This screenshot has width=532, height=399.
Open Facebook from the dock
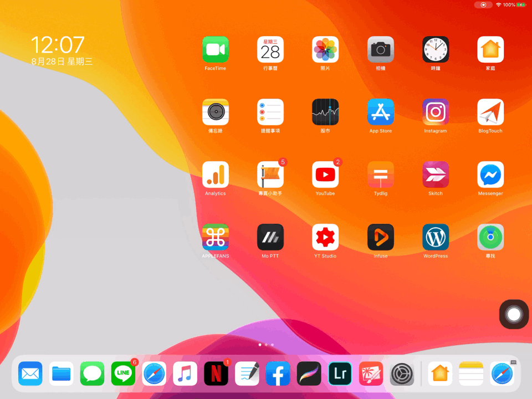278,374
